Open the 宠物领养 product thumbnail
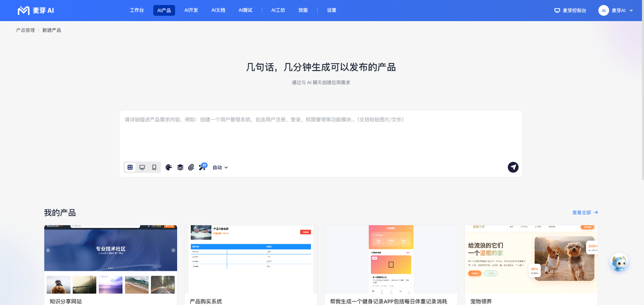644x305 pixels. 531,259
